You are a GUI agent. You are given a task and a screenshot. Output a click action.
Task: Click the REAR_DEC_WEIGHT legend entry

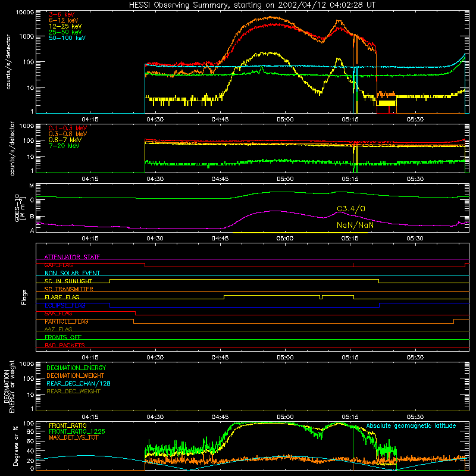73,392
